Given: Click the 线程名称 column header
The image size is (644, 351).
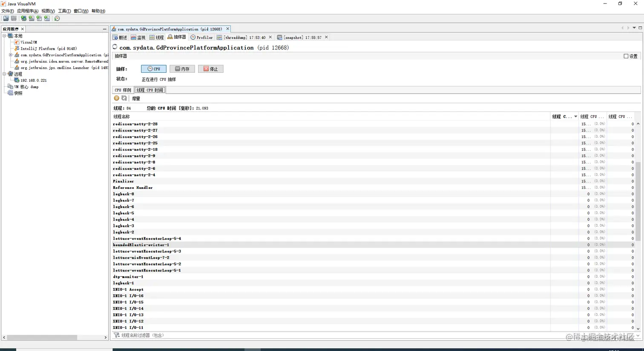Looking at the screenshot, I should pyautogui.click(x=331, y=117).
